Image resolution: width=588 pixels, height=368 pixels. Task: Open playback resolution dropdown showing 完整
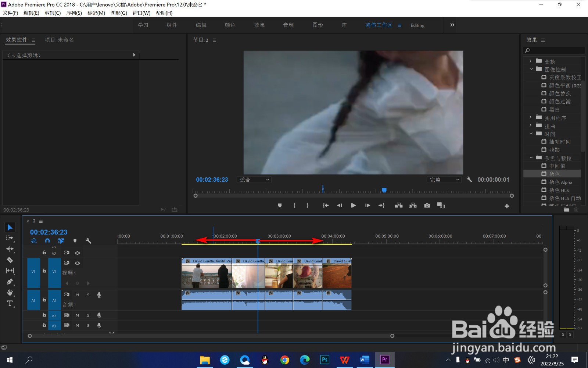(x=444, y=180)
